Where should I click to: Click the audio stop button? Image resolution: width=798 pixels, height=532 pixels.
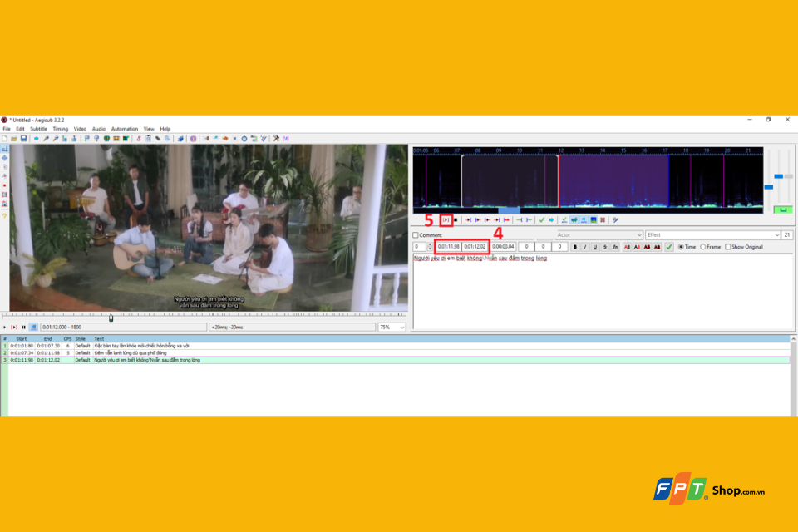pyautogui.click(x=456, y=220)
